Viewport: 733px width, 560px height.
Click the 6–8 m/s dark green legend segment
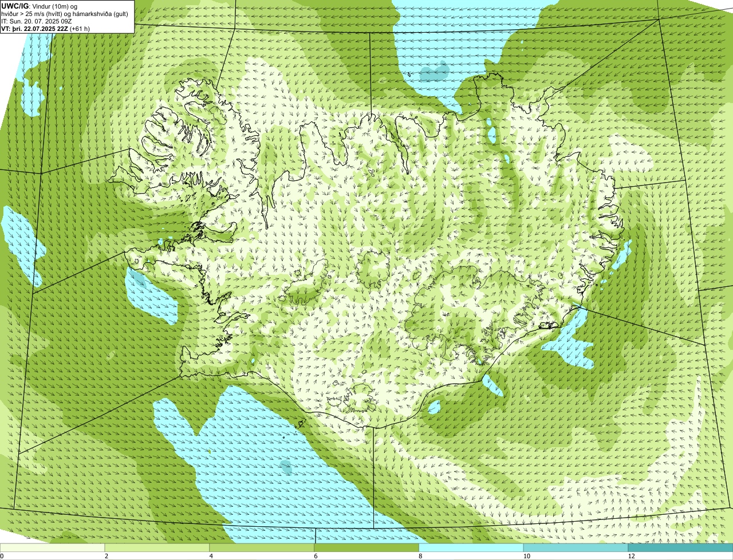(x=367, y=548)
